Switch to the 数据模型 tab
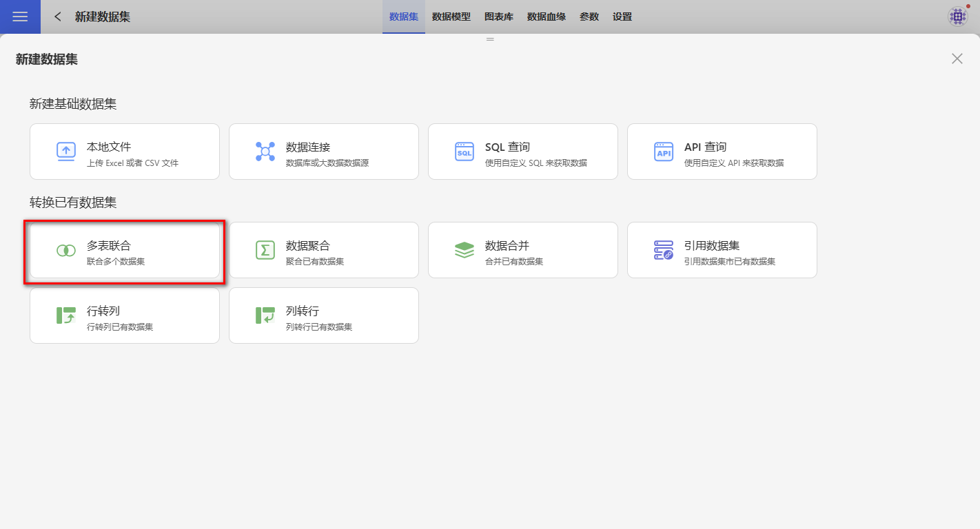Image resolution: width=980 pixels, height=529 pixels. tap(451, 17)
